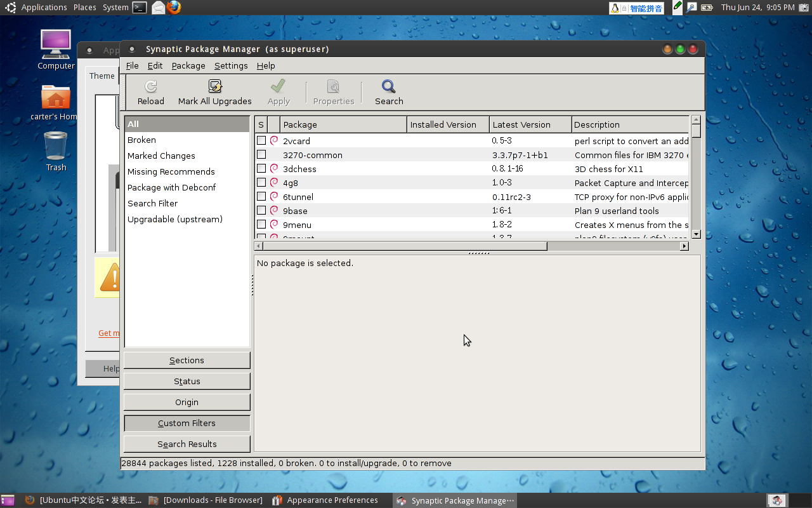Select the Upgradable (upstream) filter
Viewport: 812px width, 508px height.
click(x=187, y=219)
